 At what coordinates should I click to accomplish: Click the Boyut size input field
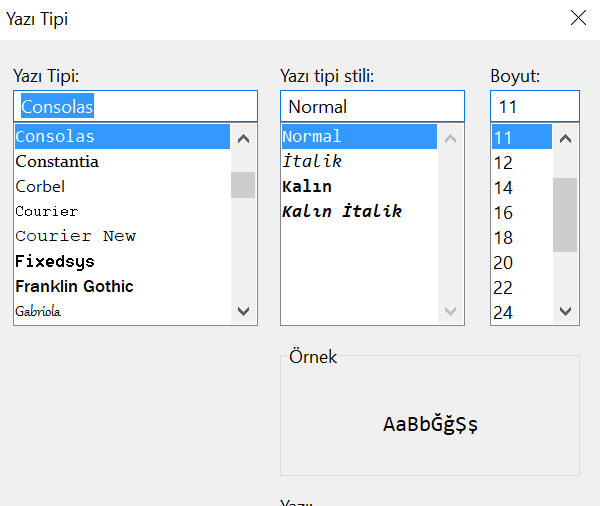pyautogui.click(x=534, y=106)
